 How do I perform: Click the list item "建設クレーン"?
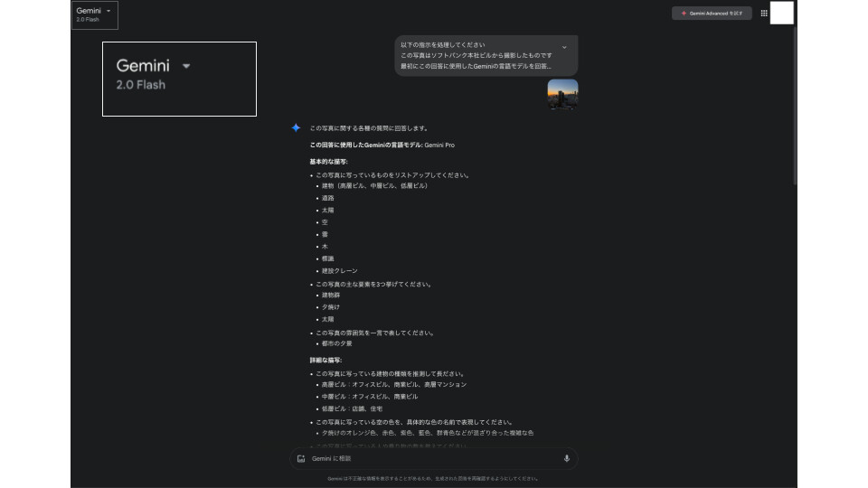[x=340, y=270]
